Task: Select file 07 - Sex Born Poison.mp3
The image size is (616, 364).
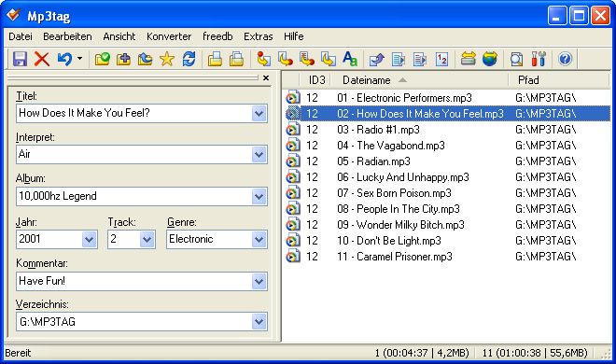Action: [x=447, y=193]
